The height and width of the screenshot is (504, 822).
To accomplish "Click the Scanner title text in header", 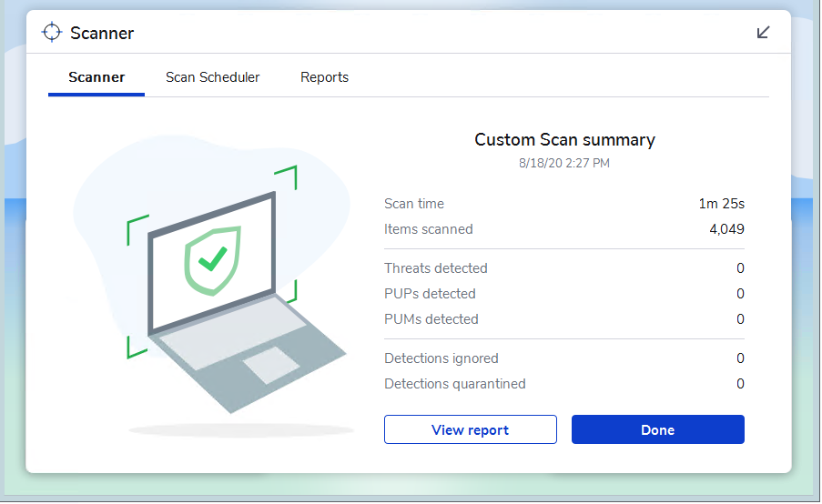I will (102, 33).
